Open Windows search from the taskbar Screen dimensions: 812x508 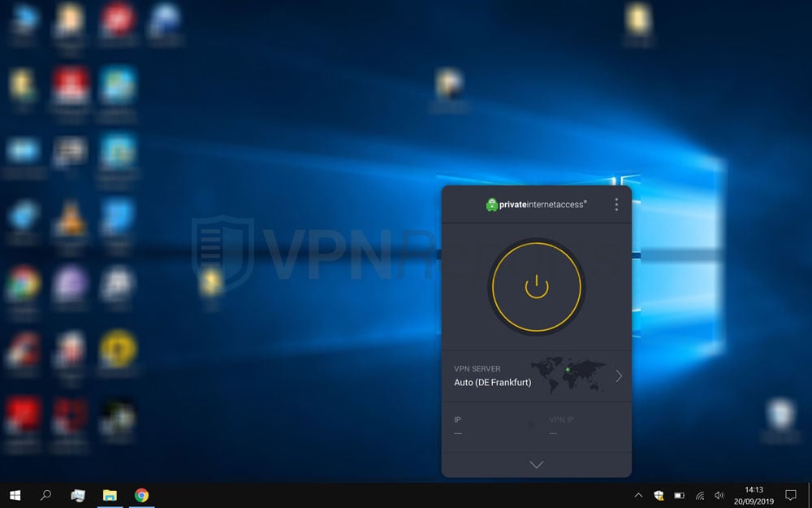(x=46, y=494)
